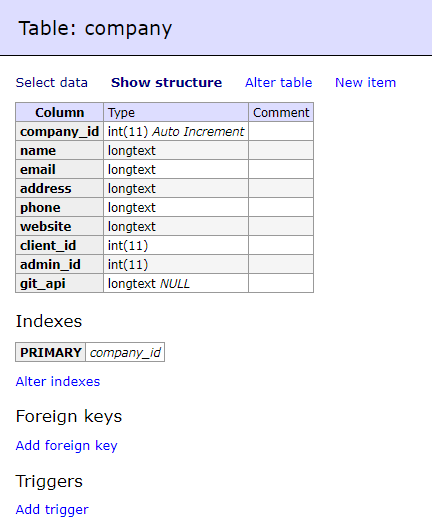Image resolution: width=436 pixels, height=523 pixels.
Task: Select the Type column header
Action: coord(176,112)
